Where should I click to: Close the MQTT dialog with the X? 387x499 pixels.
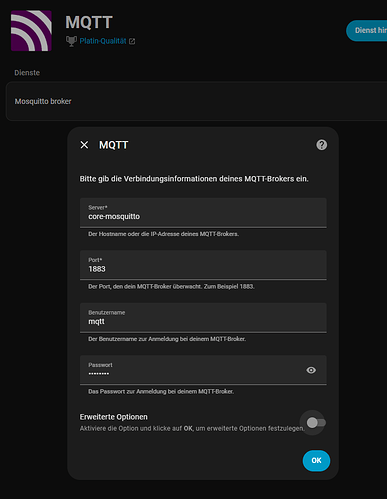click(84, 145)
